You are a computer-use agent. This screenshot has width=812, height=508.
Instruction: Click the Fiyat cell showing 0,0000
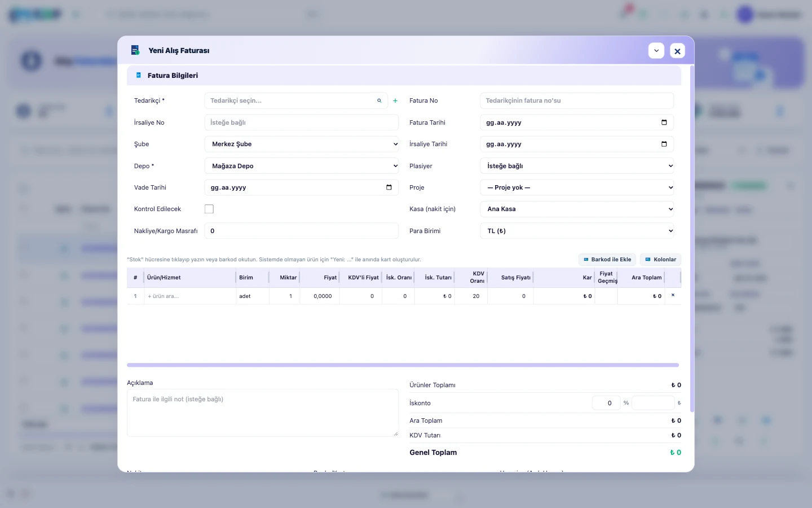pyautogui.click(x=320, y=296)
